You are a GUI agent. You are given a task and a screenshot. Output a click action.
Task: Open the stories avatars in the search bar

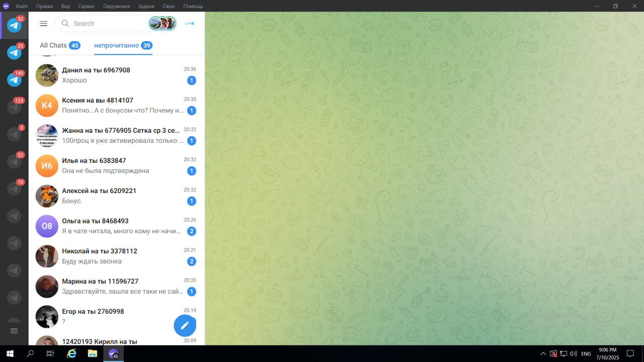[x=163, y=23]
